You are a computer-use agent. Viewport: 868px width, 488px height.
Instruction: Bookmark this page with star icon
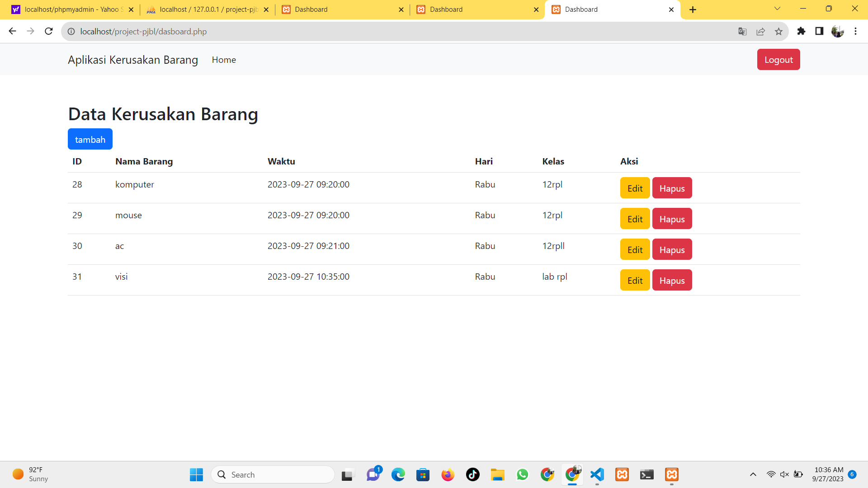[x=778, y=31]
